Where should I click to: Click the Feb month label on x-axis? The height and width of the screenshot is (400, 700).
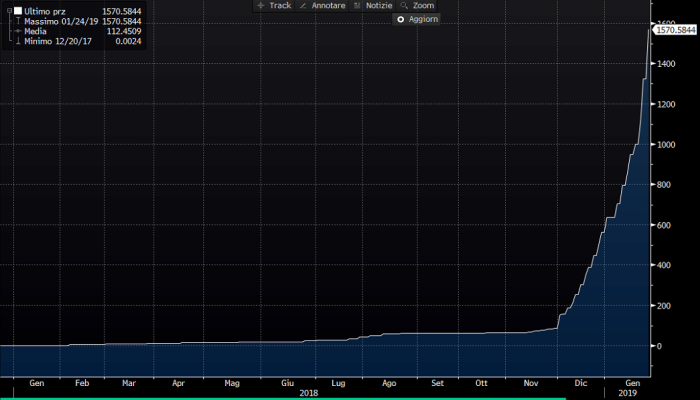pos(82,383)
